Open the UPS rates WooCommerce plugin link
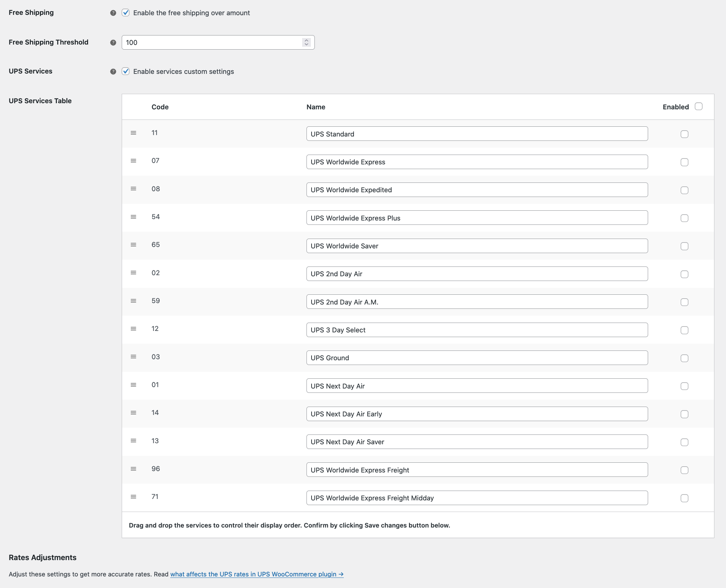Viewport: 726px width, 588px height. (x=257, y=574)
